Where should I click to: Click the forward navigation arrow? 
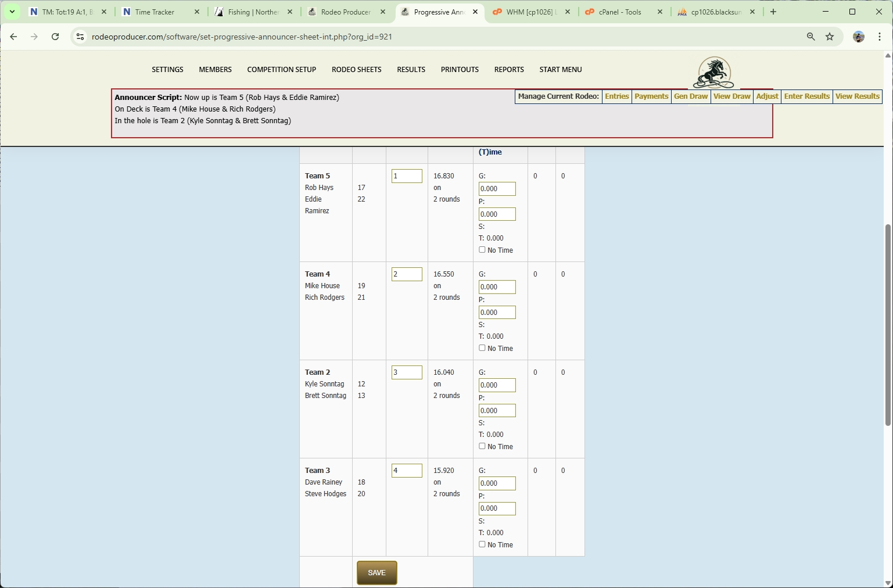point(34,37)
